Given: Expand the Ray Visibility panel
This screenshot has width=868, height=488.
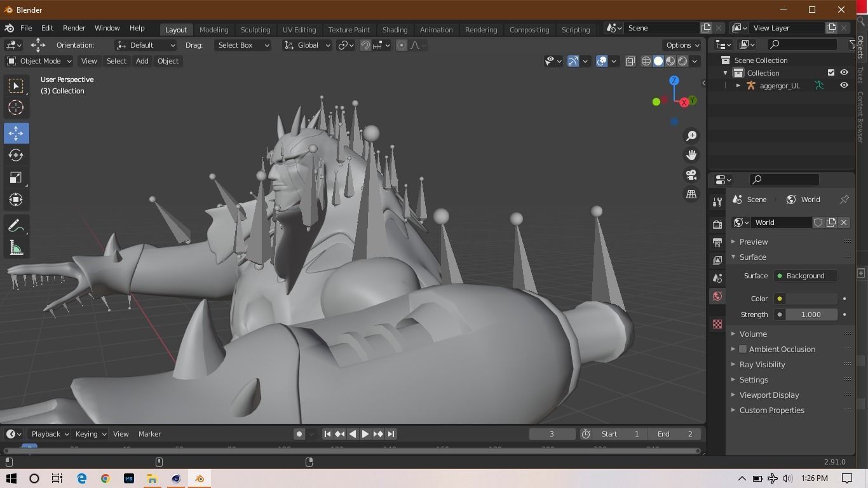Looking at the screenshot, I should coord(762,364).
